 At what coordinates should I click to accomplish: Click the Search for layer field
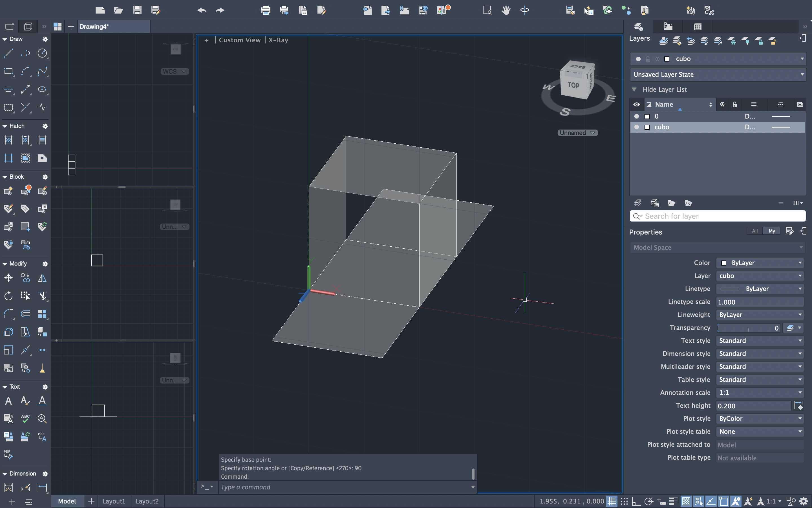[x=718, y=216]
